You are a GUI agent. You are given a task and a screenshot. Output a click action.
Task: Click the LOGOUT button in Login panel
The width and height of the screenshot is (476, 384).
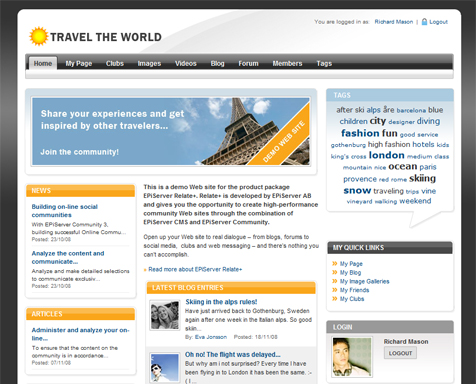pyautogui.click(x=400, y=353)
